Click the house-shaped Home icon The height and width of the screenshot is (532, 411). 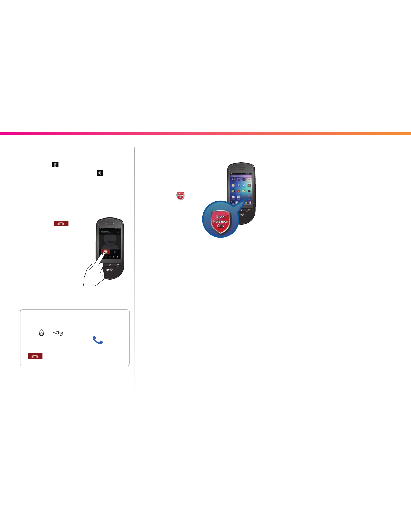point(41,333)
